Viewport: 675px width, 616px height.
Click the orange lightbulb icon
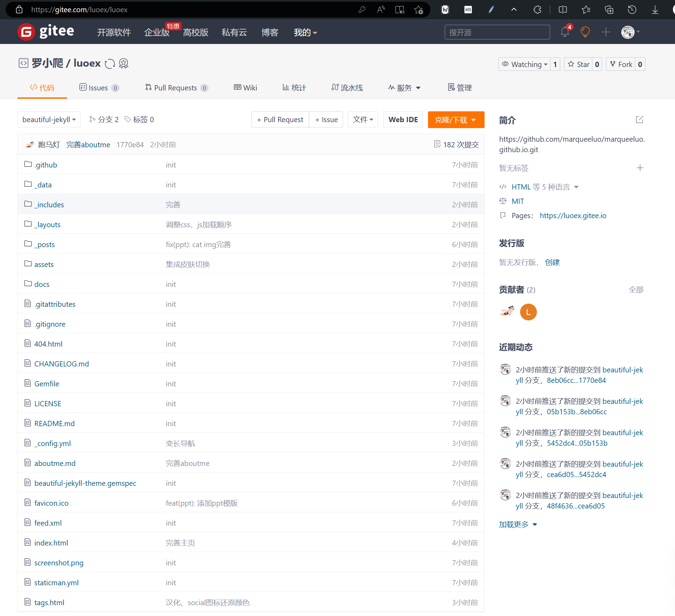click(x=585, y=32)
